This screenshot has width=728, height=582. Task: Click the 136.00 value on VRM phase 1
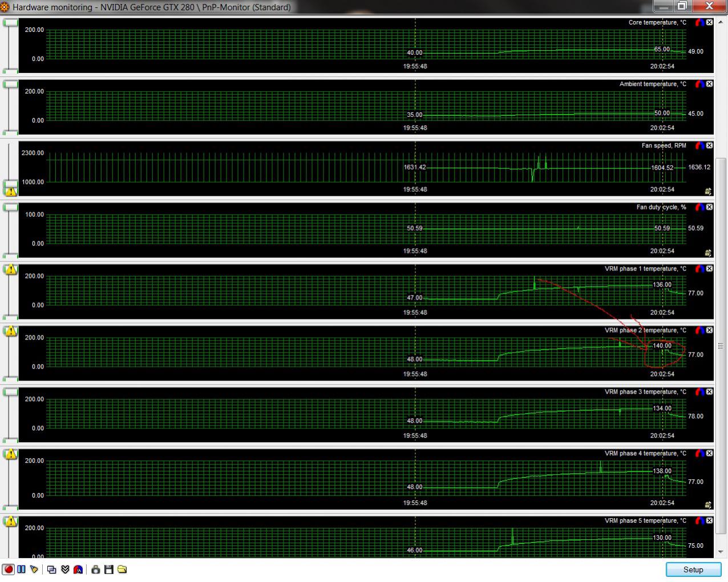662,284
